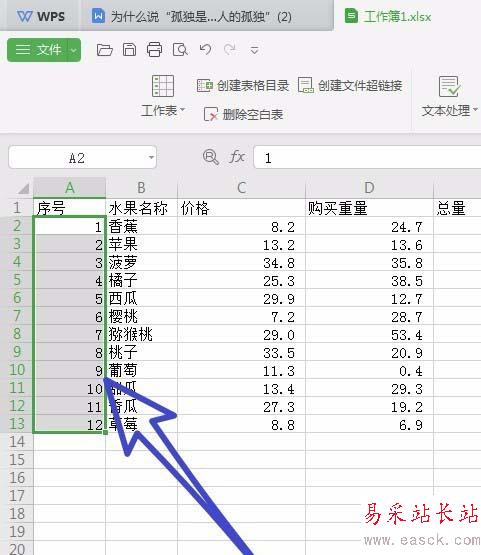Click the zoom magnifier icon by formula bar
481x555 pixels.
click(x=211, y=157)
